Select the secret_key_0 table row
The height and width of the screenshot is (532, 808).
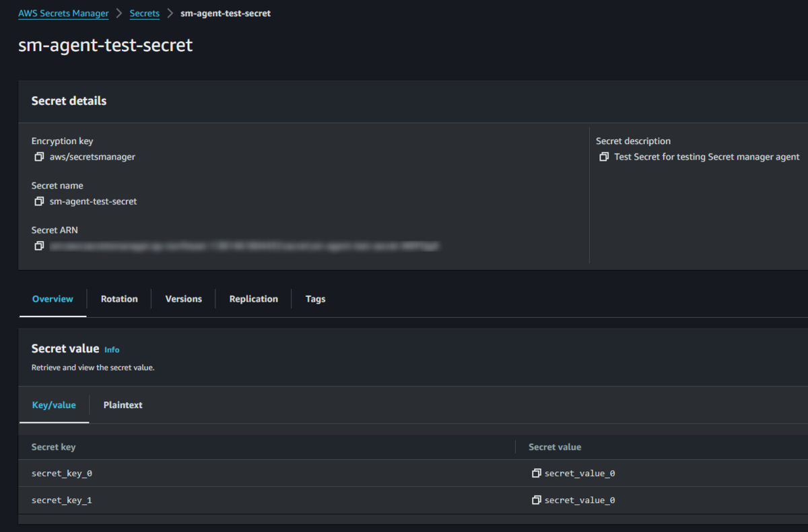click(269, 473)
